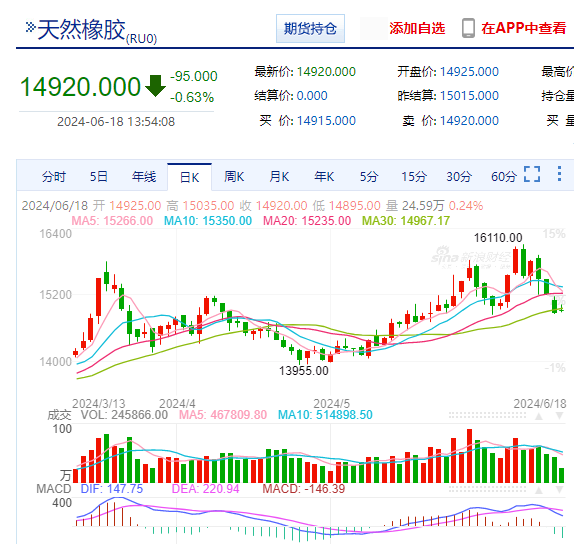Select the 周K chart tab
The image size is (574, 544).
click(x=234, y=177)
